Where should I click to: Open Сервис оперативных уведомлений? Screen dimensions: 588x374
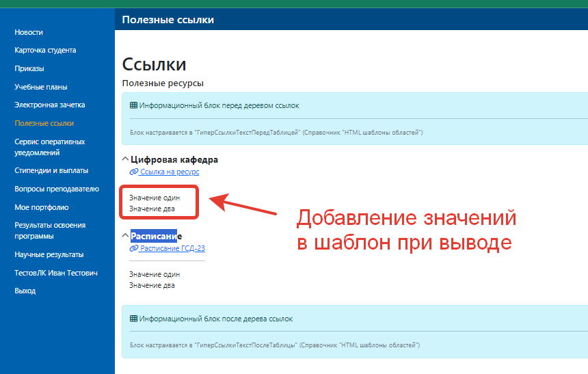(50, 147)
